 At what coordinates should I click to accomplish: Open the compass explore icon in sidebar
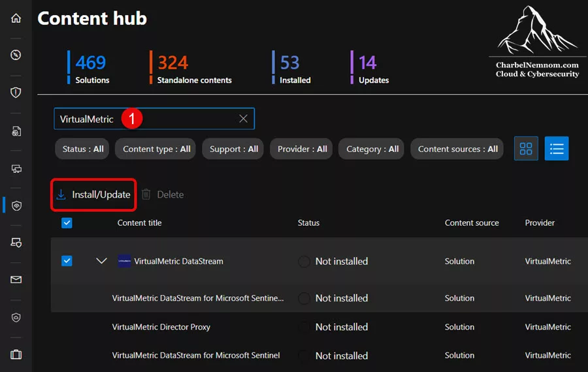[16, 55]
